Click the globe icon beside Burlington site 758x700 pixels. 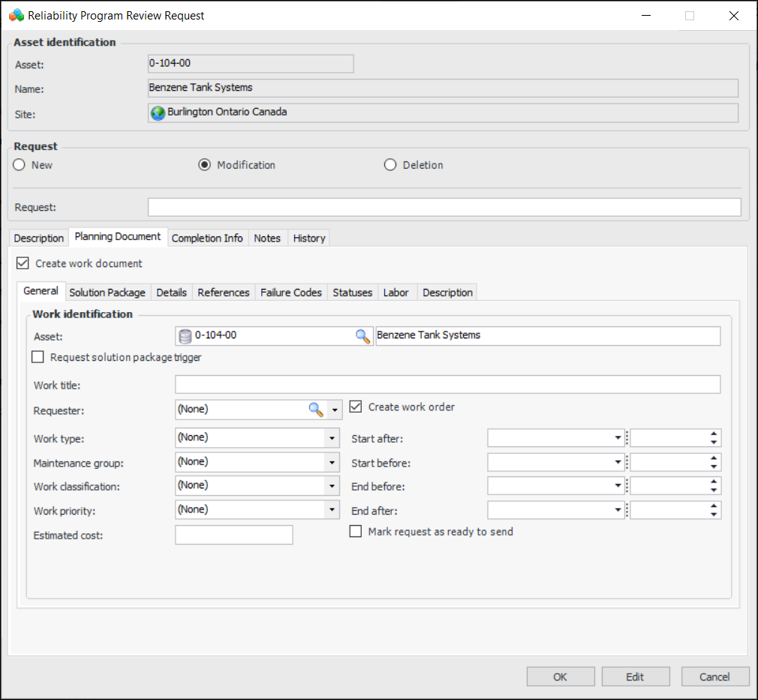158,113
